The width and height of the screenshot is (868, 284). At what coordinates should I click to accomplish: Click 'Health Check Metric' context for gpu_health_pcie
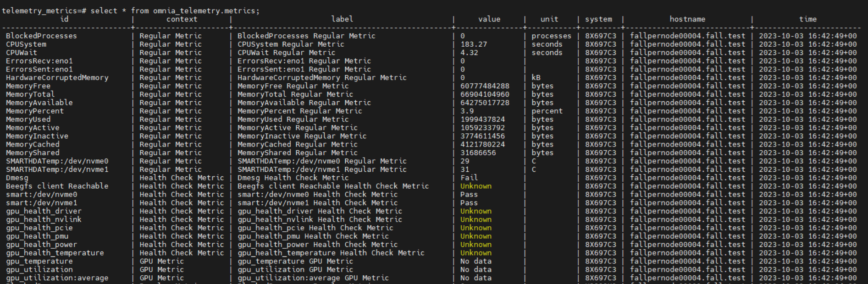pyautogui.click(x=182, y=228)
